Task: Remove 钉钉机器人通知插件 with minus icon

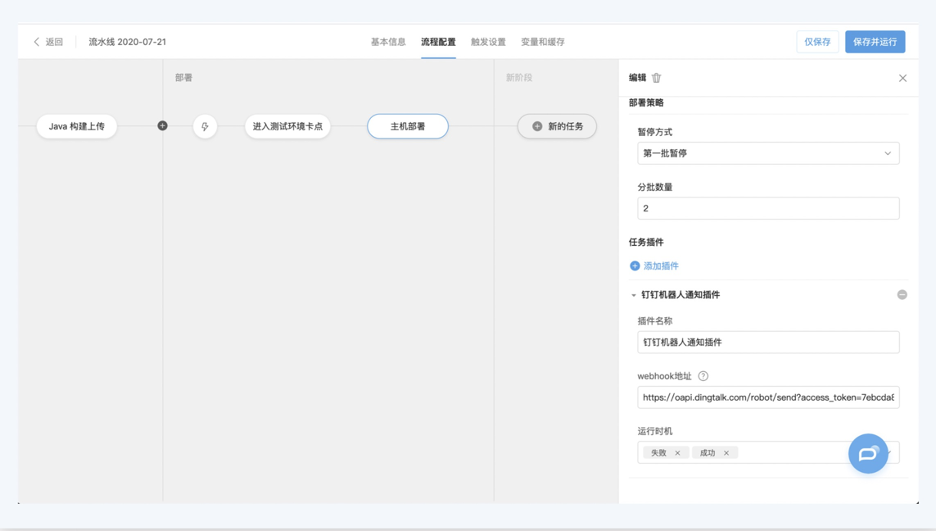Action: coord(902,294)
